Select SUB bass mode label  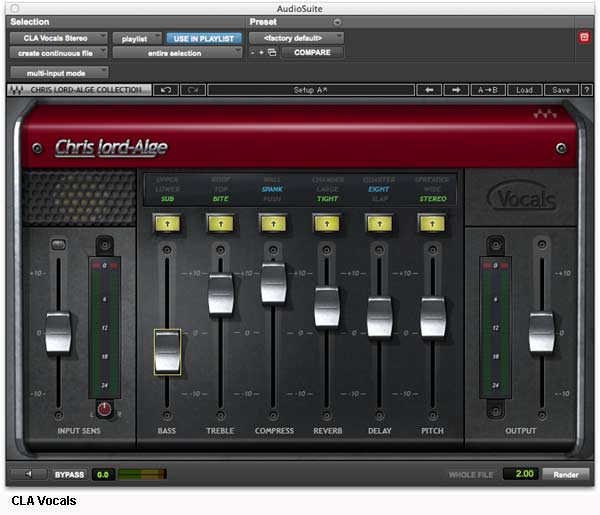167,199
